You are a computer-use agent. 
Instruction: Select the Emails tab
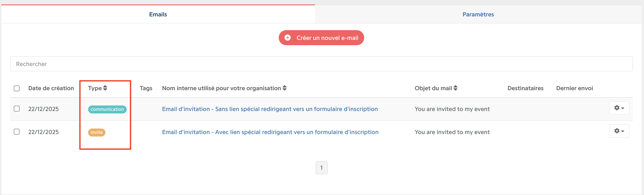point(158,14)
